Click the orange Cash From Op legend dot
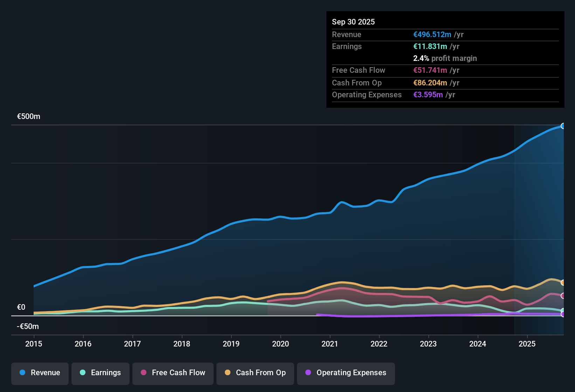Image resolution: width=575 pixels, height=392 pixels. coord(227,373)
